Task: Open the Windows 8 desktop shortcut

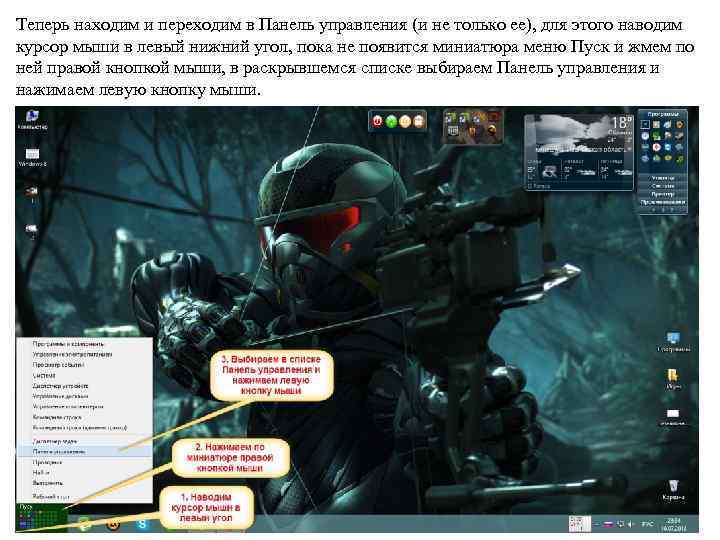Action: (x=32, y=157)
